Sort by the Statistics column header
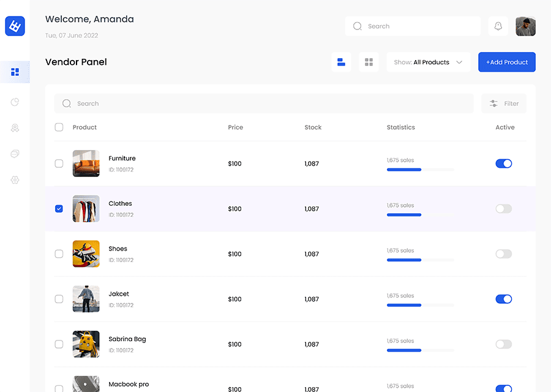Image resolution: width=551 pixels, height=392 pixels. pos(400,127)
